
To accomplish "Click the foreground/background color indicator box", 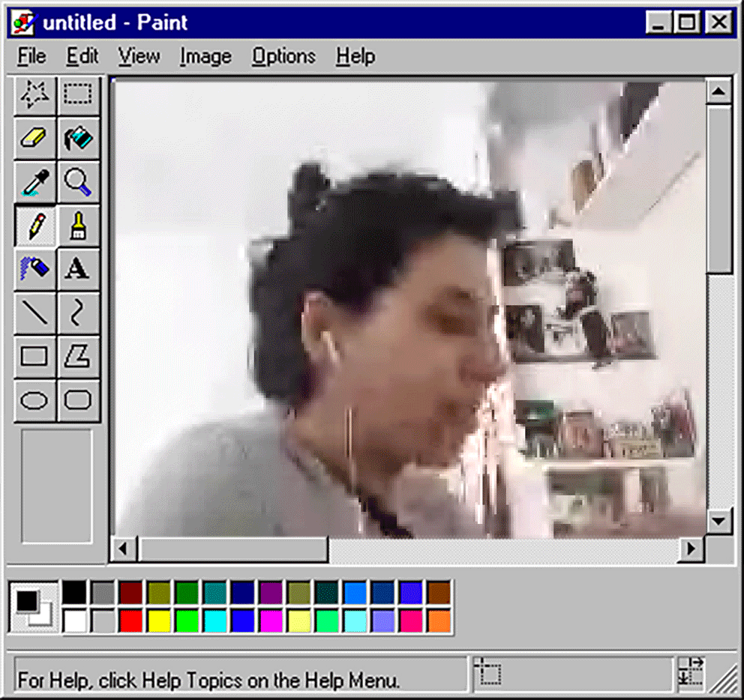I will (x=34, y=606).
